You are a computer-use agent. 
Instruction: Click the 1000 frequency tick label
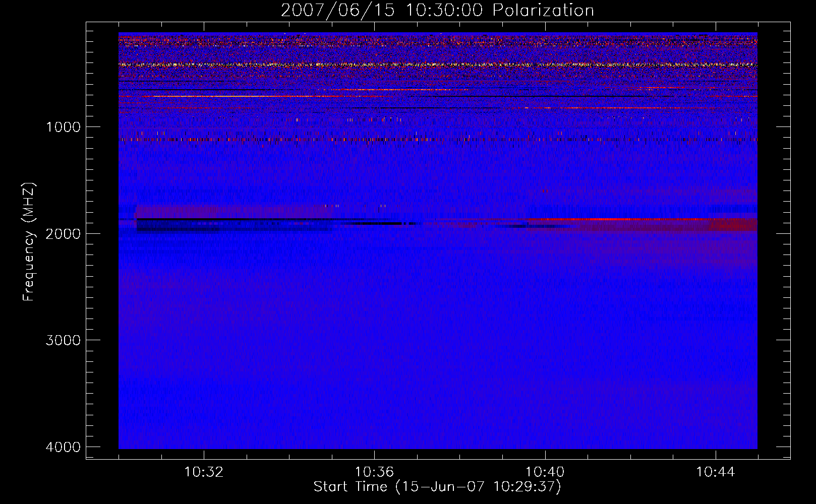(x=63, y=127)
